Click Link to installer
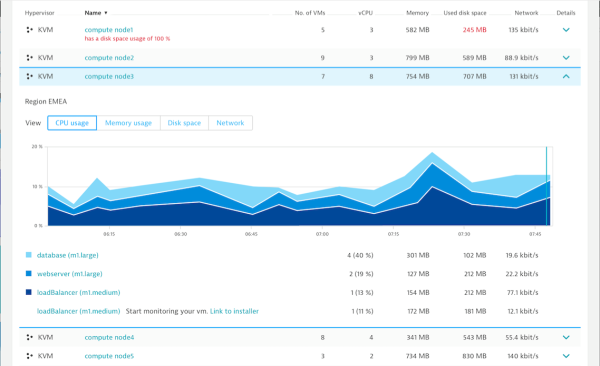The height and width of the screenshot is (366, 600). coord(234,311)
